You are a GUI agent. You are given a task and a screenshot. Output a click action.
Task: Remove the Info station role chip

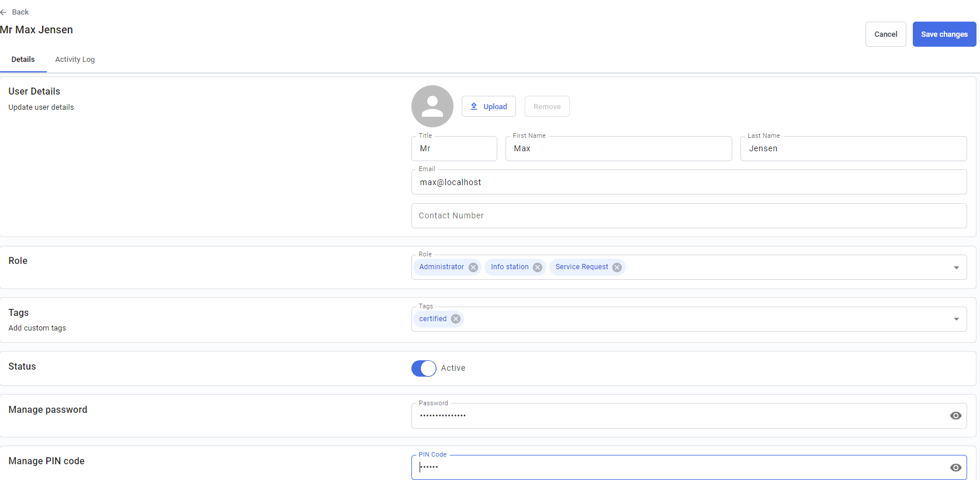coord(538,267)
